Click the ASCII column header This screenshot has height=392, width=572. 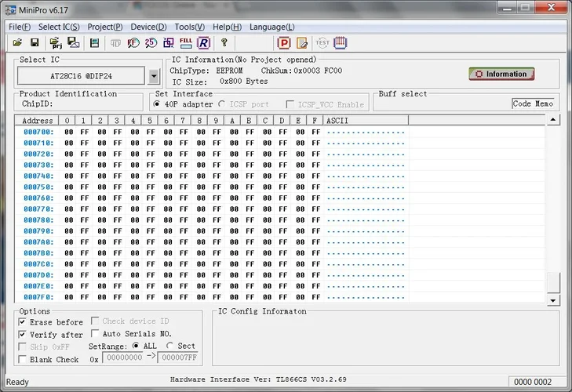[x=365, y=121]
